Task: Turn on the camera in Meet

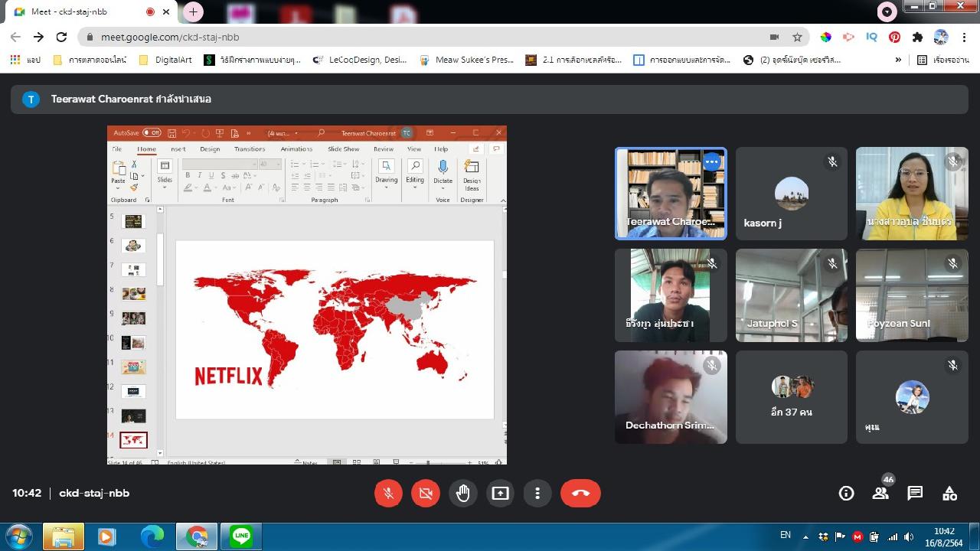Action: 426,494
